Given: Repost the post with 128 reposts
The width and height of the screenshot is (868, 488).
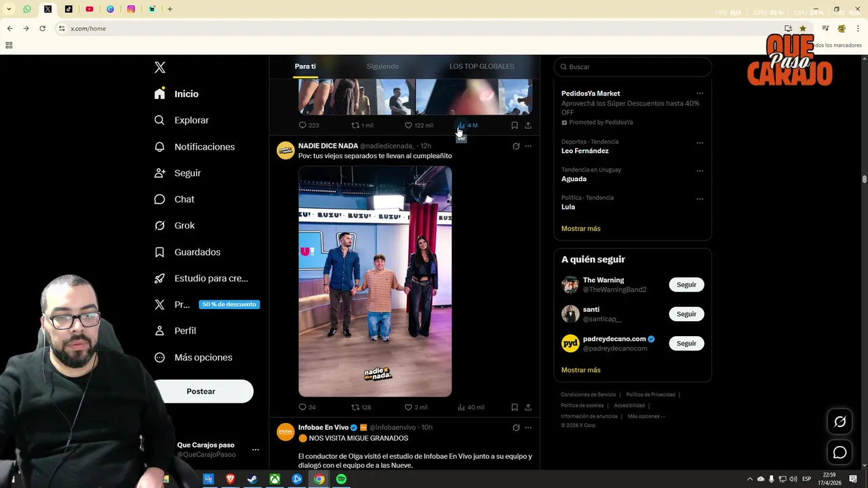Looking at the screenshot, I should [361, 407].
